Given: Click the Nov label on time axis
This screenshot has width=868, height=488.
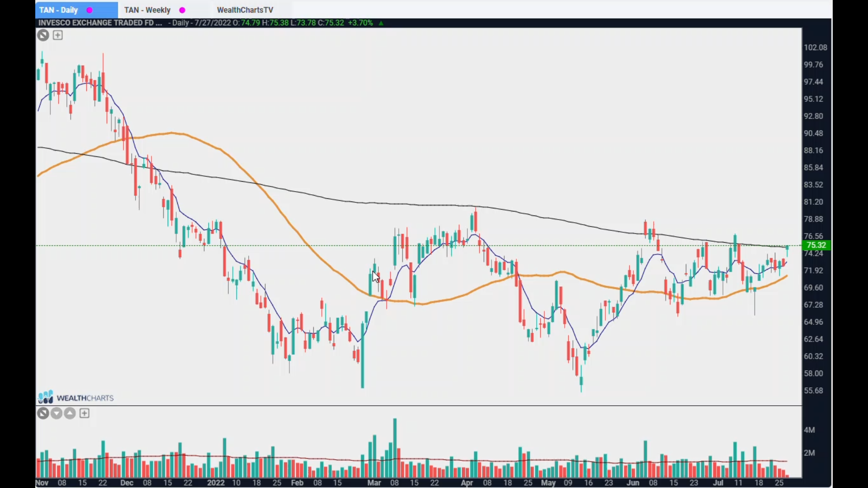Looking at the screenshot, I should (42, 483).
